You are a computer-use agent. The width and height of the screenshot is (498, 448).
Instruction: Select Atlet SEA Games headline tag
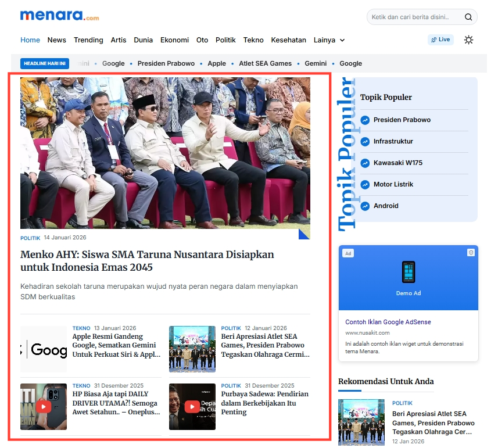[265, 63]
